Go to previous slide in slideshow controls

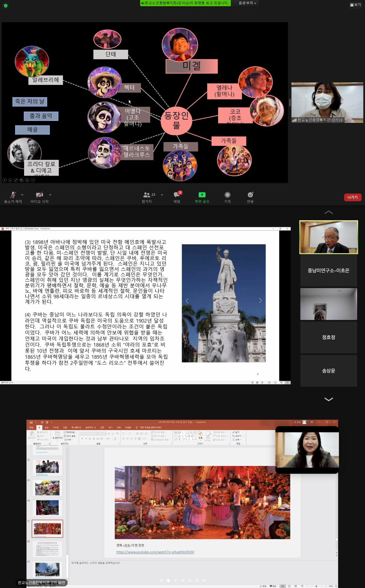4,180
